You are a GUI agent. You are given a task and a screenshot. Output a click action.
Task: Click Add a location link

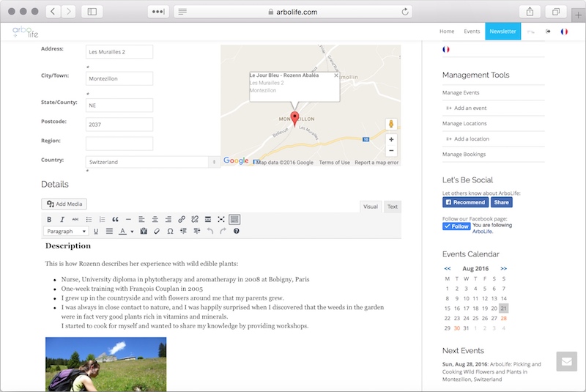click(x=471, y=138)
